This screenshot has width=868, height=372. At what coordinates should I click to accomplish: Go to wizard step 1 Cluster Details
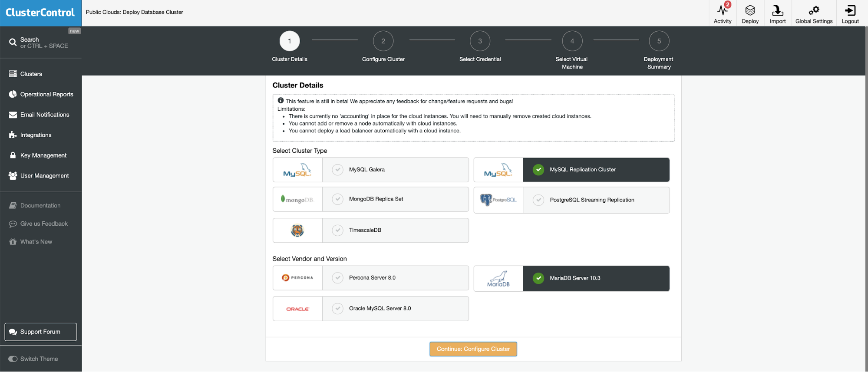tap(290, 41)
